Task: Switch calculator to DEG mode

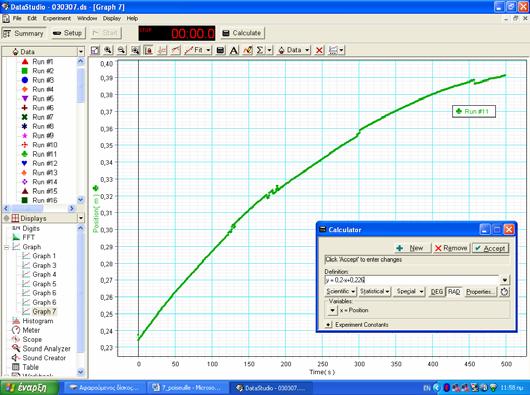Action: [437, 292]
